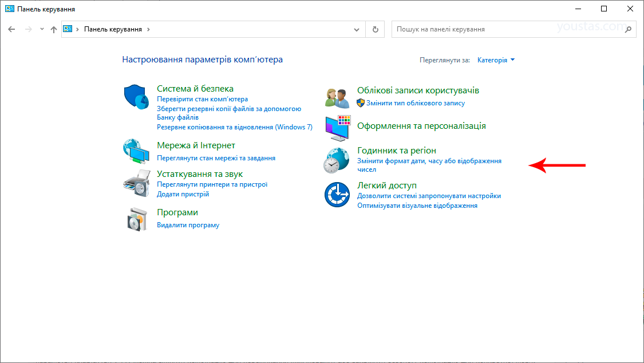Screen dimensions: 644x363
Task: Open 'Мережа й Інтернет' category
Action: click(x=196, y=145)
